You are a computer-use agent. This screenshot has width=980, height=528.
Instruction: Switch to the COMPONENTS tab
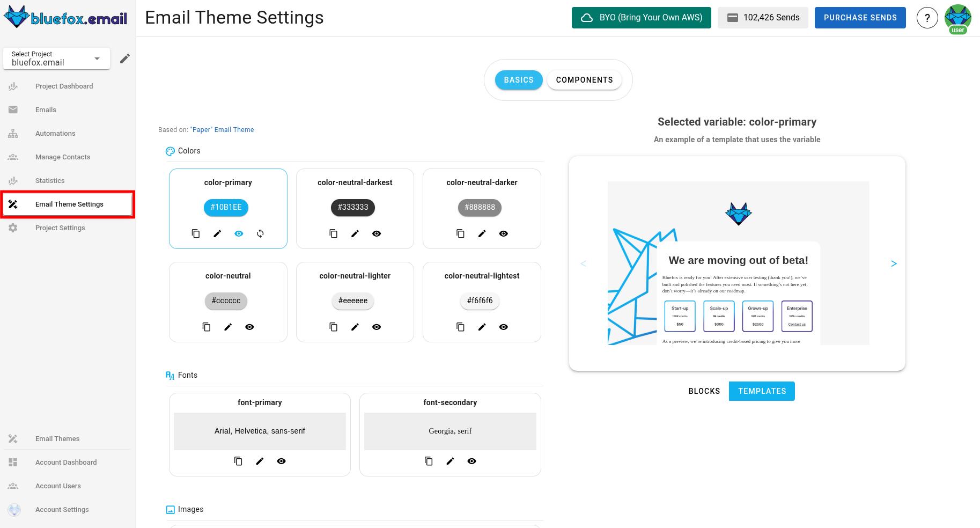[584, 79]
